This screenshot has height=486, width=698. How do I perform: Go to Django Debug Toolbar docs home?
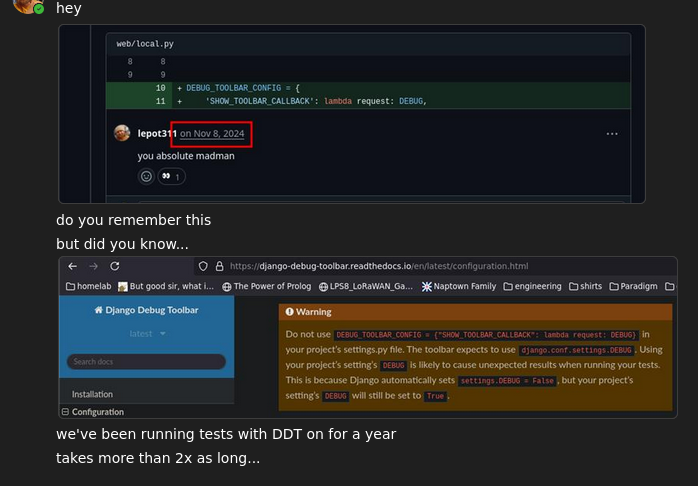point(146,310)
